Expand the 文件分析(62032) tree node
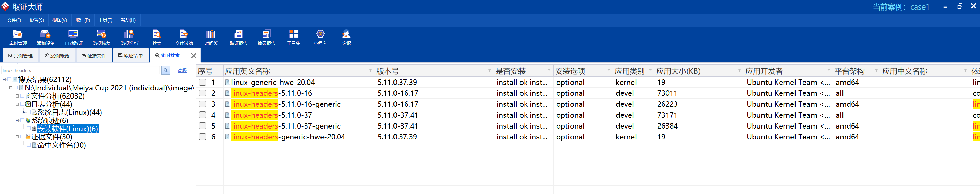Viewport: 980px width, 194px height. coord(17,96)
